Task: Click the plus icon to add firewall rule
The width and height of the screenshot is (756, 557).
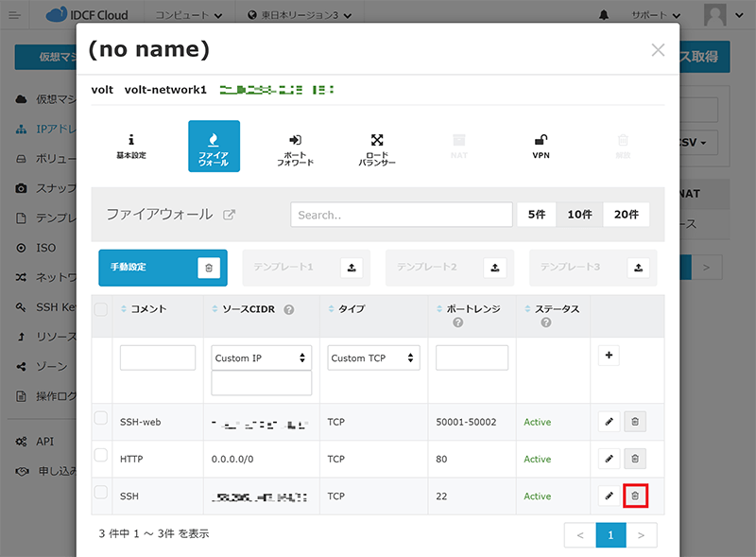Action: pos(610,357)
